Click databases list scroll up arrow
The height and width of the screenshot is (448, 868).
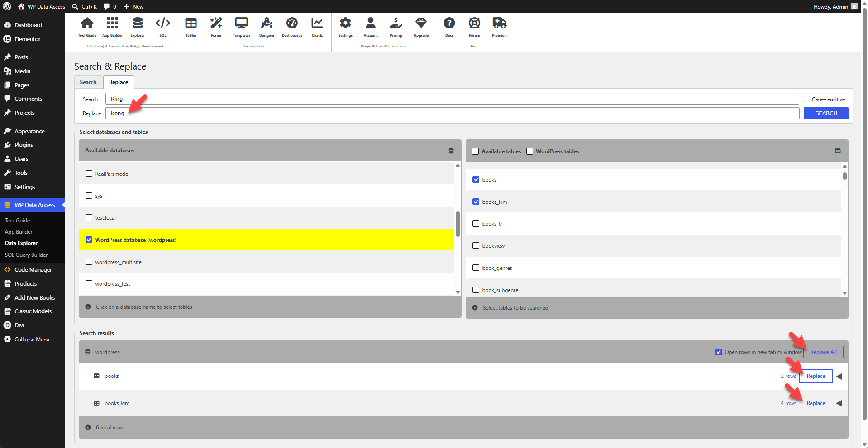click(458, 165)
